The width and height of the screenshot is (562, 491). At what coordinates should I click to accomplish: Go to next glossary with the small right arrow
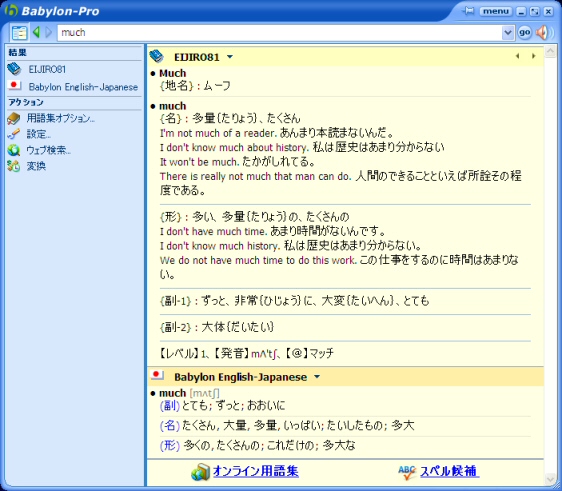533,56
